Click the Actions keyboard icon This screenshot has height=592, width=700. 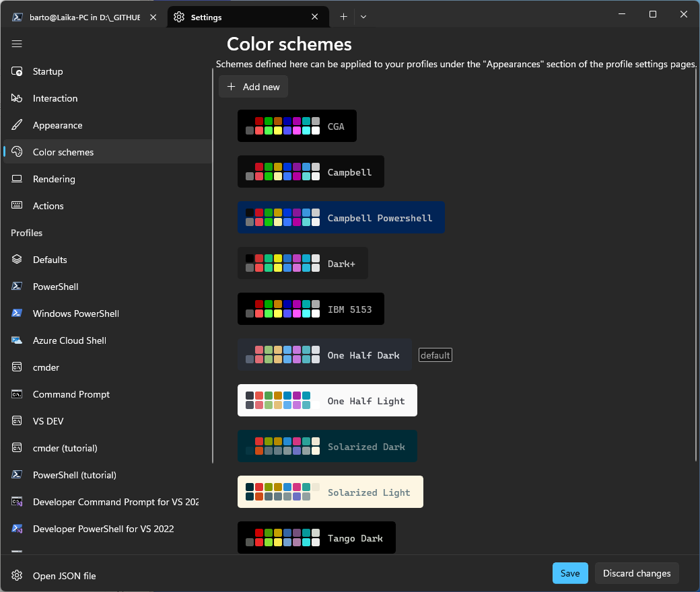pyautogui.click(x=17, y=206)
